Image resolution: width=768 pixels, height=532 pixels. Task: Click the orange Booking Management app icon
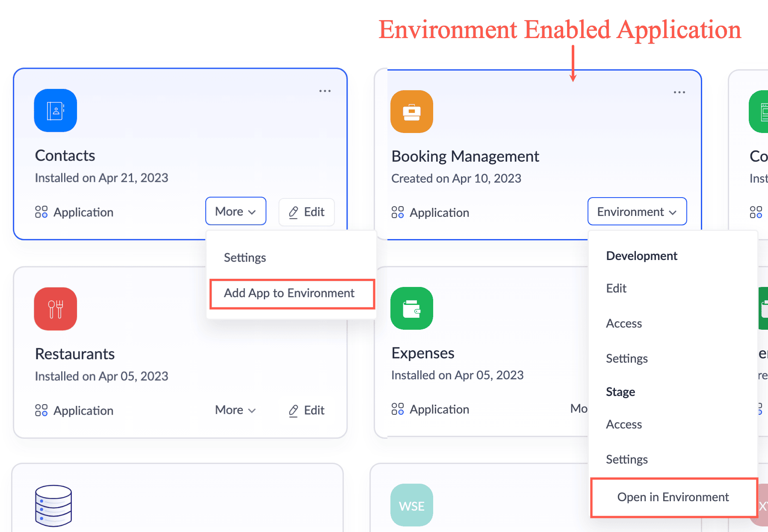411,112
